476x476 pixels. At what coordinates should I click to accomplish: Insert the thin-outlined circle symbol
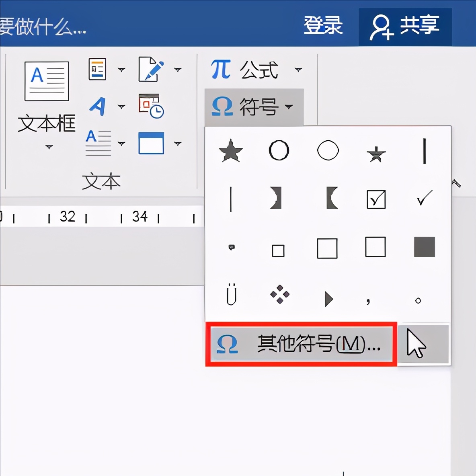coord(328,150)
